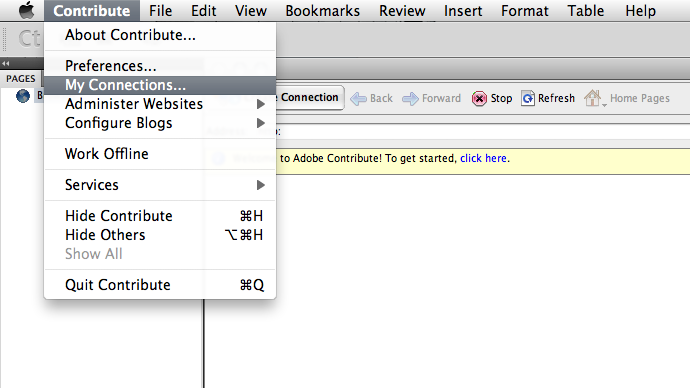
Task: Click the Home Pages house icon
Action: click(x=592, y=98)
